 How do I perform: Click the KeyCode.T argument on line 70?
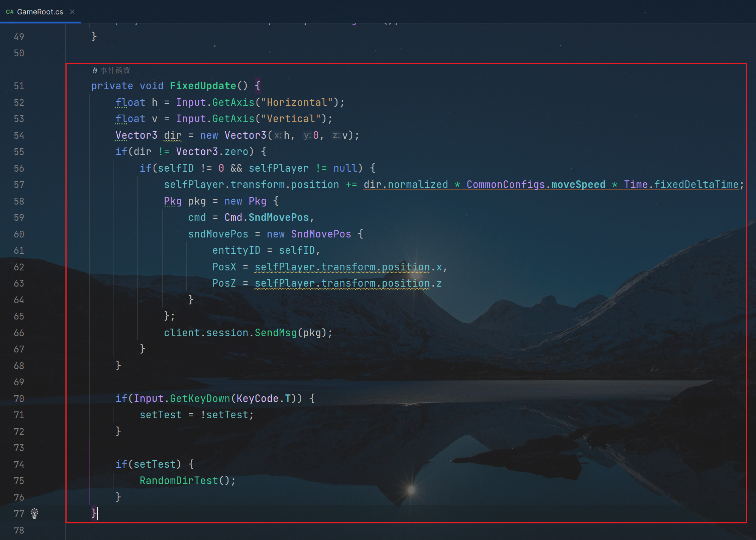pos(263,399)
